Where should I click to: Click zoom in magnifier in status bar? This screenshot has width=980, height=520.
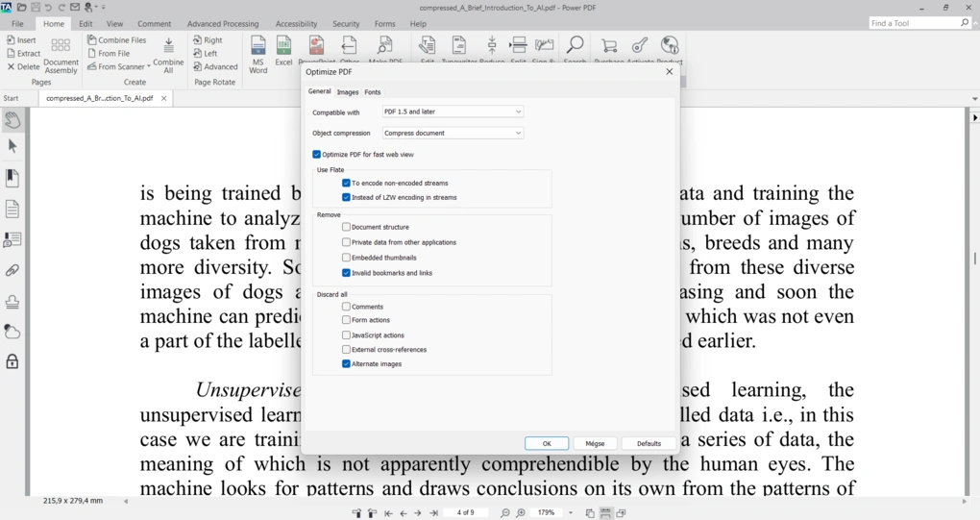(521, 513)
